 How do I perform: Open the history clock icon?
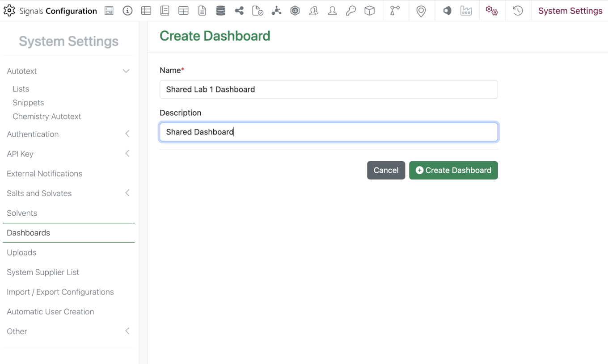(518, 11)
